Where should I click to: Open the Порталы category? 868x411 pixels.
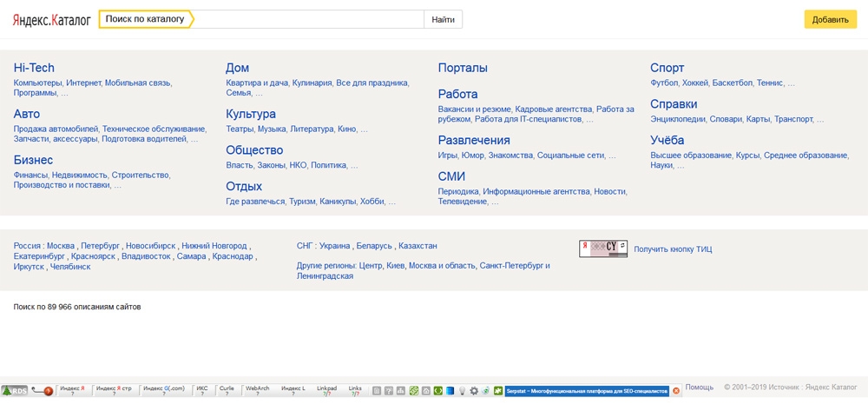coord(463,68)
